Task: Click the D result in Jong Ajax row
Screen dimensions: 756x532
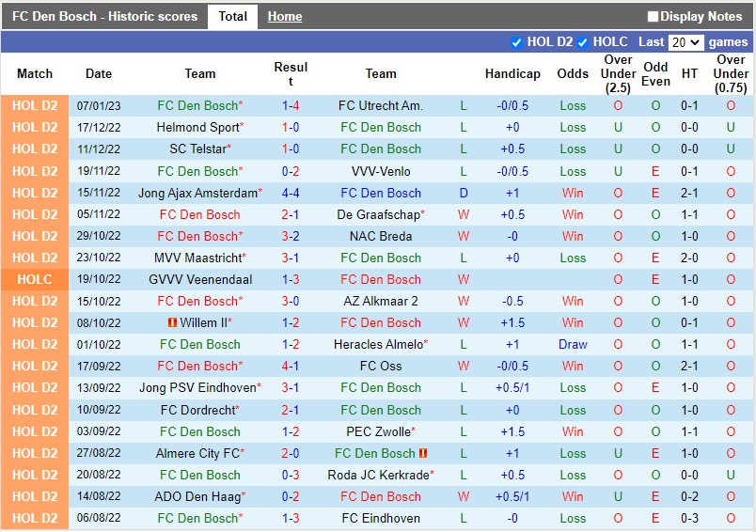Action: pyautogui.click(x=464, y=193)
